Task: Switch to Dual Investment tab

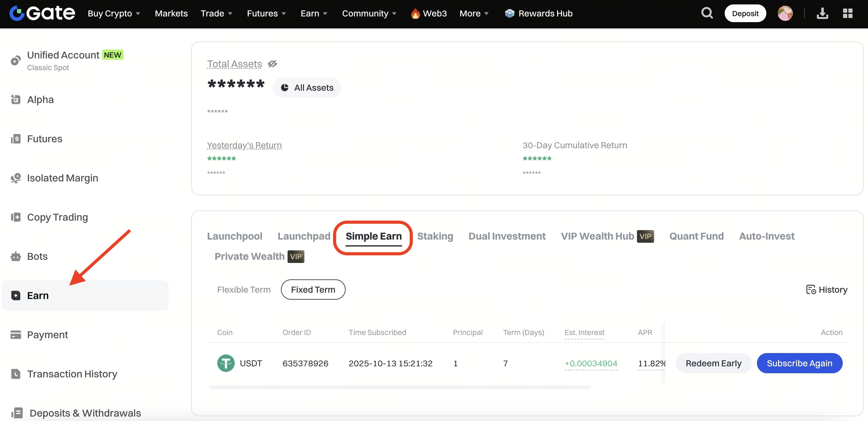Action: coord(507,236)
